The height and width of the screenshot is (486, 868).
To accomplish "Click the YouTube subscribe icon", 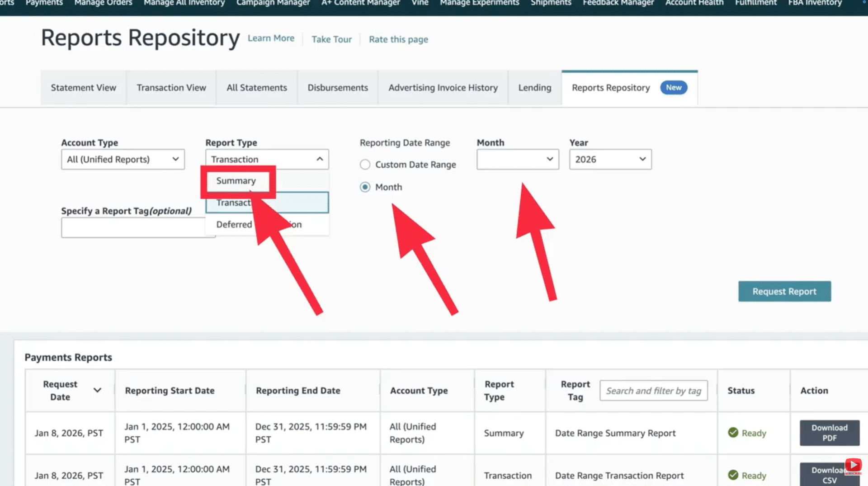I will click(853, 466).
